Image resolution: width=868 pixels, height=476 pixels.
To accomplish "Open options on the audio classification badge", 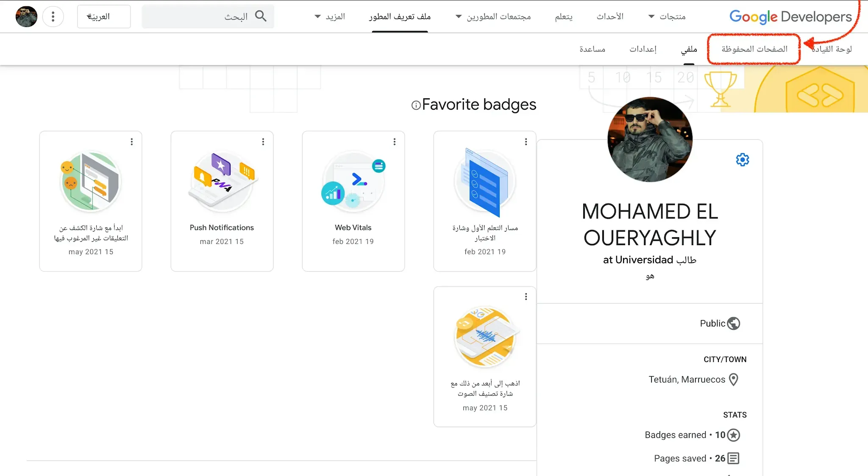I will coord(526,296).
